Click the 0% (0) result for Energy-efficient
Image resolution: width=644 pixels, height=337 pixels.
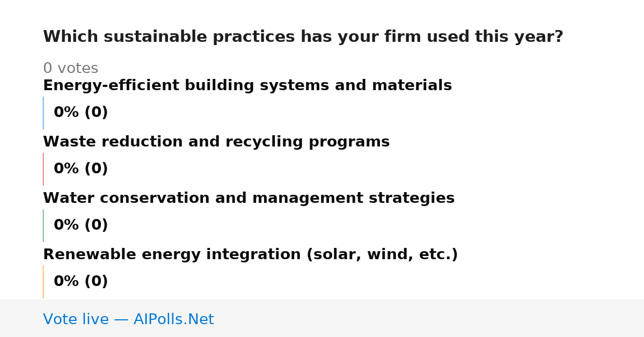81,113
